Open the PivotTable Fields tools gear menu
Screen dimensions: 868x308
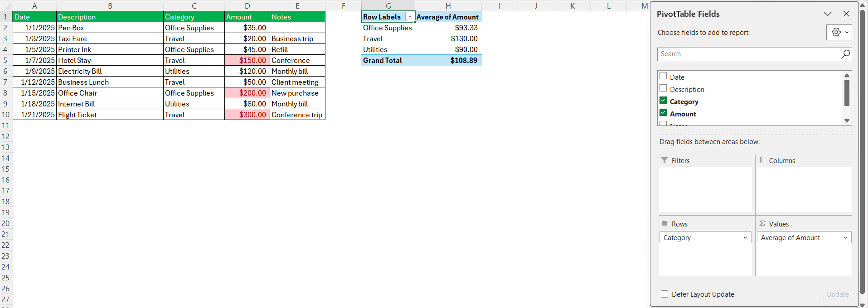pos(839,32)
